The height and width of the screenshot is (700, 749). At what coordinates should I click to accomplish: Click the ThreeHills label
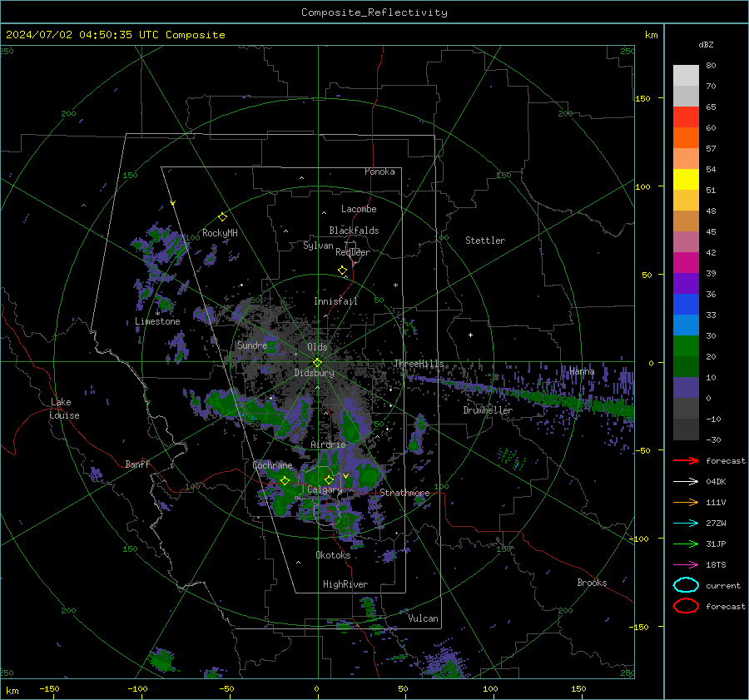pos(419,364)
